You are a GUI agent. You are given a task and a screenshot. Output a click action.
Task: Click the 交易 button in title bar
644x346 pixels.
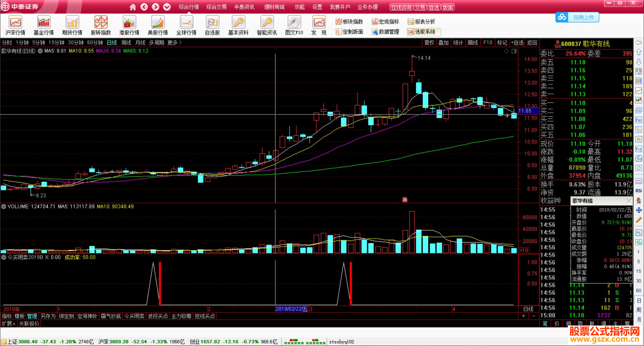(x=420, y=7)
